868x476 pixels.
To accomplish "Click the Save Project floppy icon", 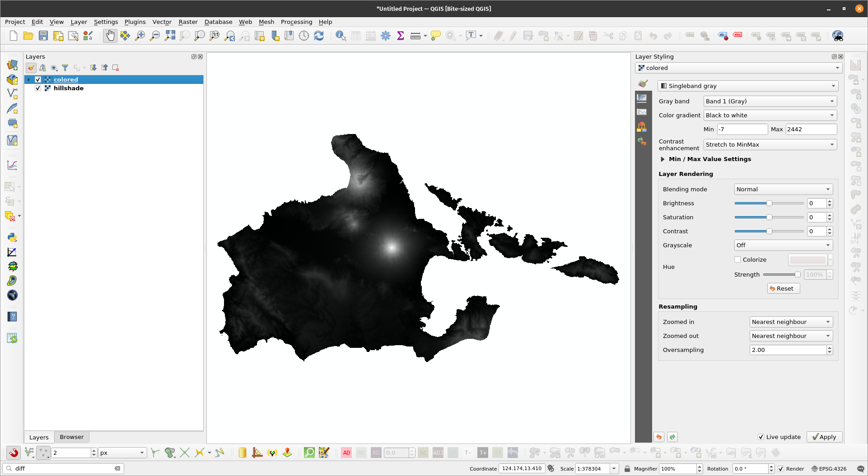I will coord(43,36).
